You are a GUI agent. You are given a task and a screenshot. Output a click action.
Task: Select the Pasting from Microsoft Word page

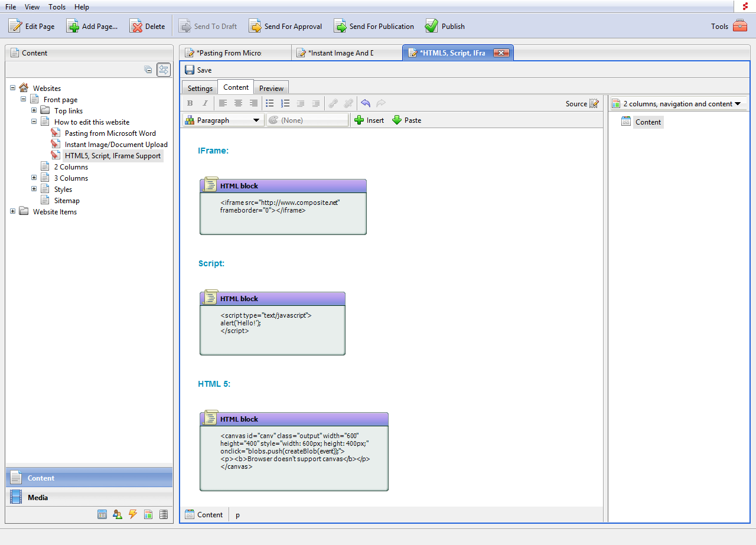(110, 133)
